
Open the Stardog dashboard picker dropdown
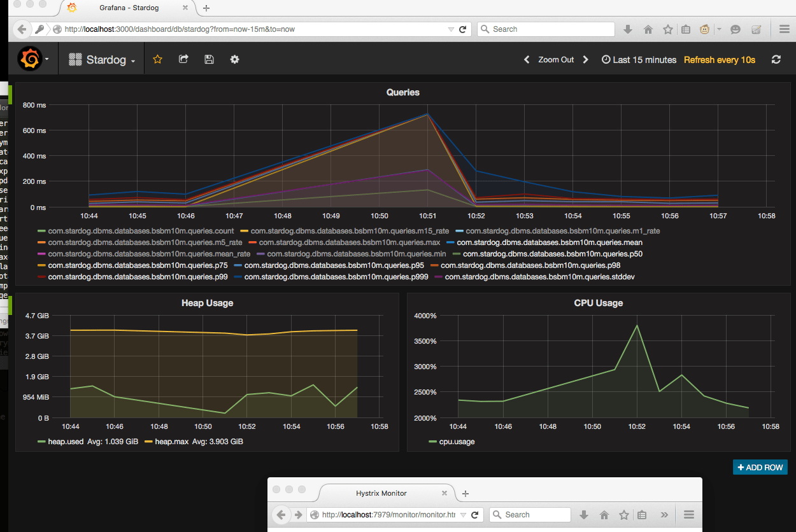tap(102, 60)
